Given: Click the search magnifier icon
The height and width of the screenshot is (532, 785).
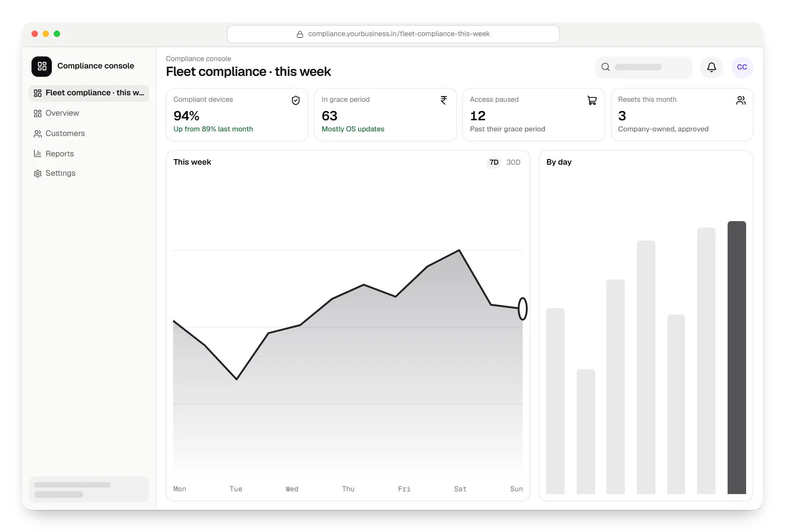Looking at the screenshot, I should coord(605,67).
